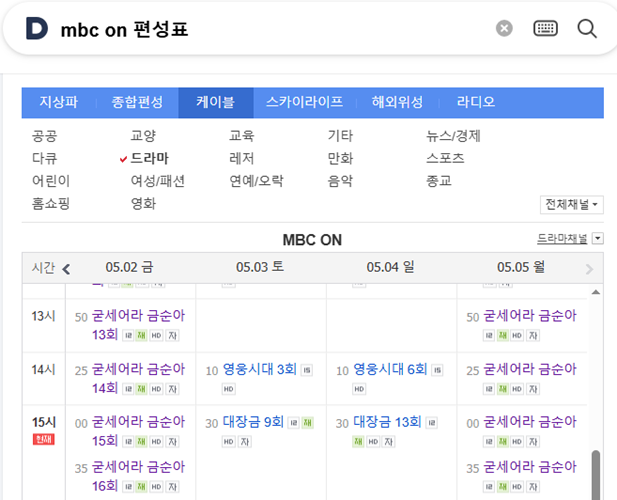Open the 드라마채널 link
The image size is (617, 500).
[562, 238]
